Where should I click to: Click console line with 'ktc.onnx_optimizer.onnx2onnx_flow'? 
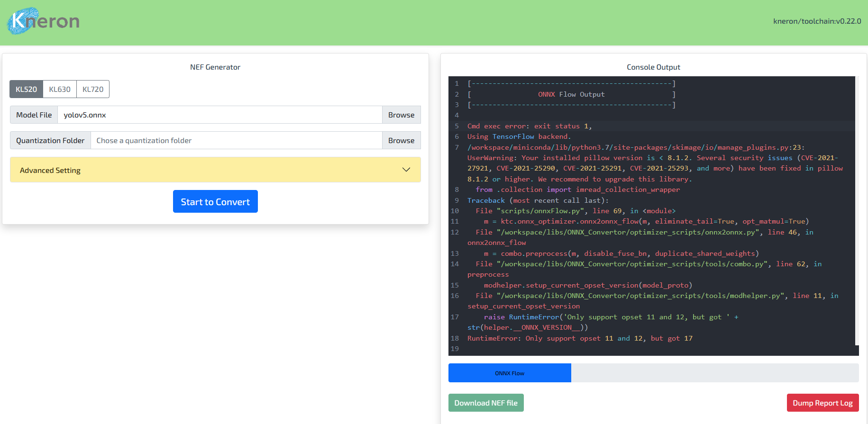pyautogui.click(x=647, y=221)
